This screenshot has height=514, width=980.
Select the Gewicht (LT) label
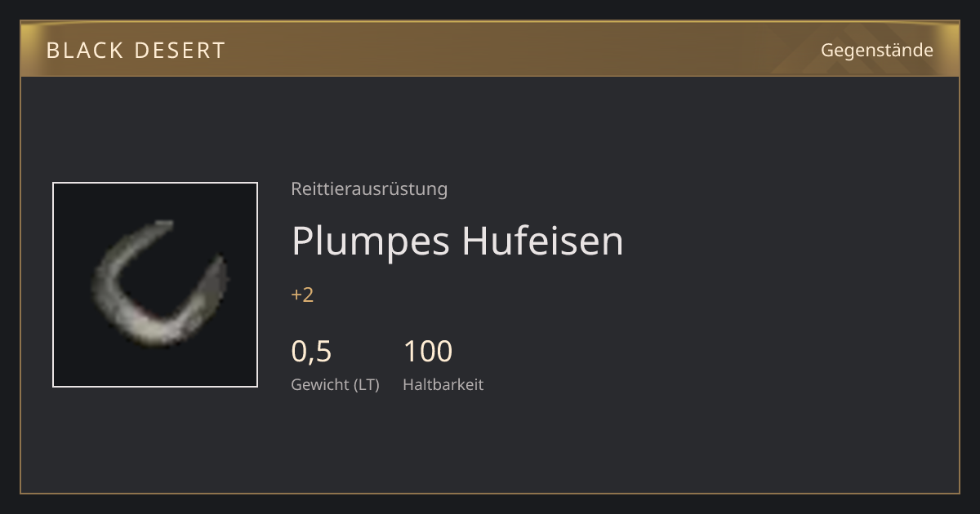click(x=336, y=385)
